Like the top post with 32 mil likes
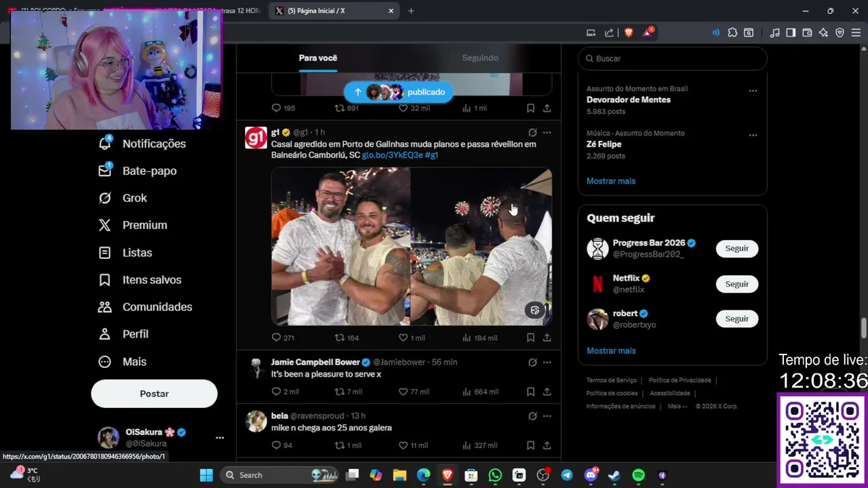The height and width of the screenshot is (488, 868). pyautogui.click(x=414, y=108)
